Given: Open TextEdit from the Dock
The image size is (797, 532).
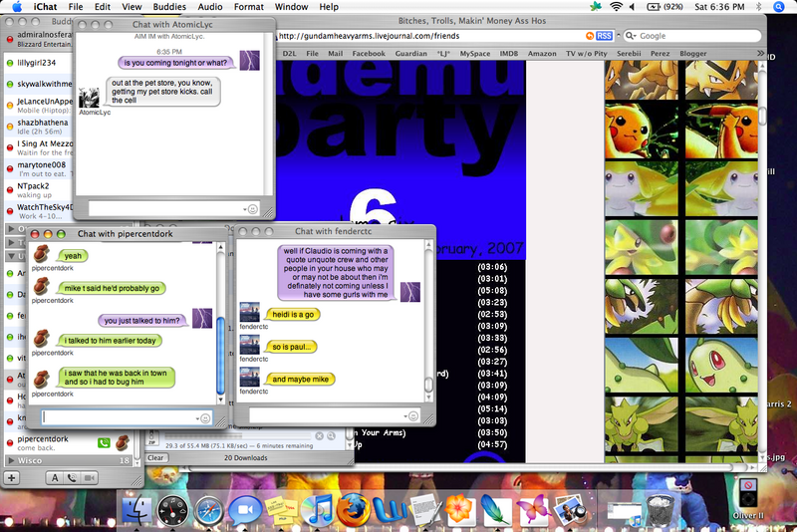Looking at the screenshot, I should (x=425, y=510).
